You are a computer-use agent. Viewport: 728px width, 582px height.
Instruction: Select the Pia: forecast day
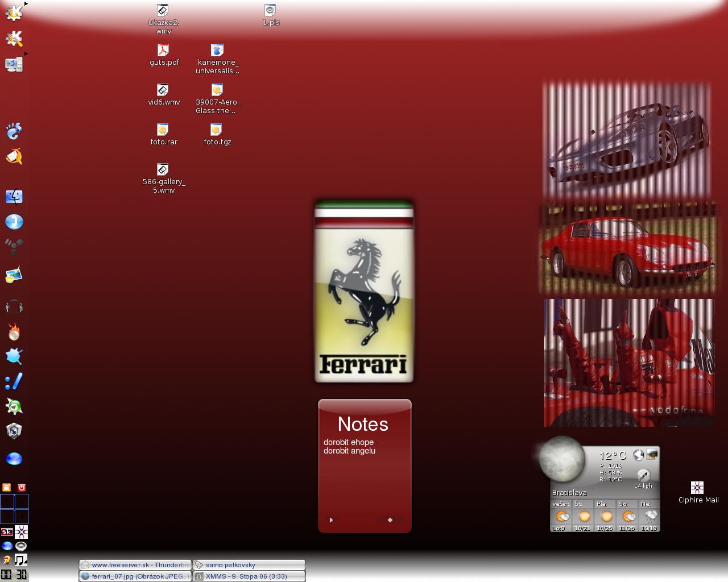pos(606,516)
